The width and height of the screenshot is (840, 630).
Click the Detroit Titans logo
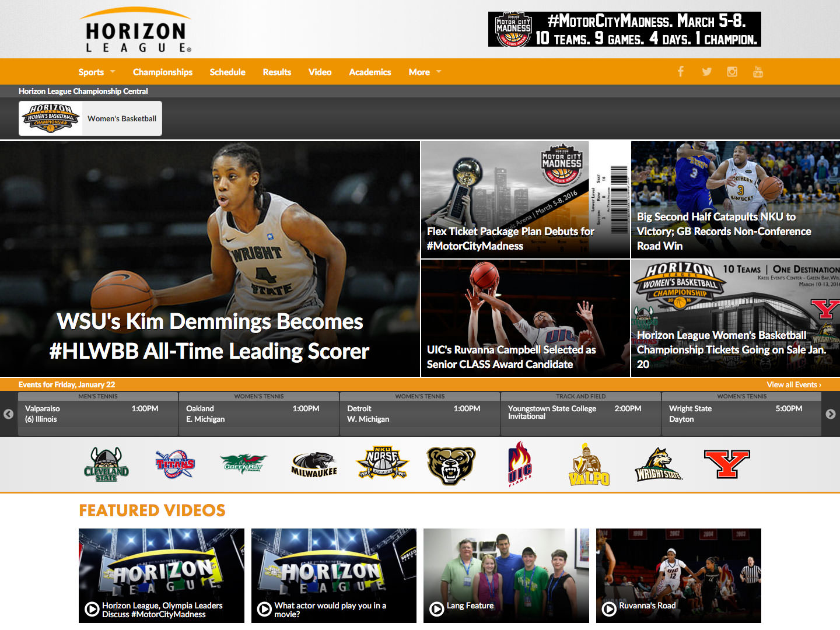175,464
